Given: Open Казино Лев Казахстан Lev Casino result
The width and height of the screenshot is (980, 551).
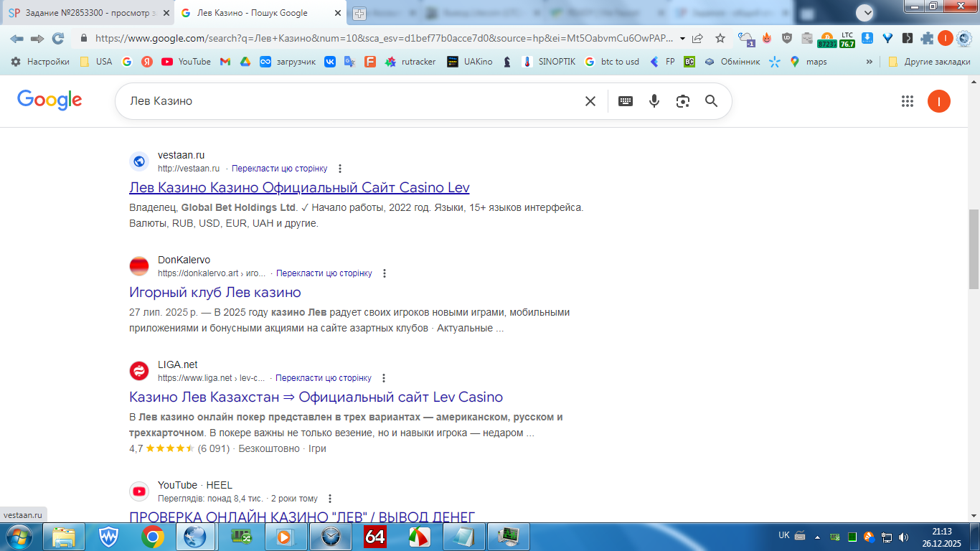Looking at the screenshot, I should pos(316,397).
